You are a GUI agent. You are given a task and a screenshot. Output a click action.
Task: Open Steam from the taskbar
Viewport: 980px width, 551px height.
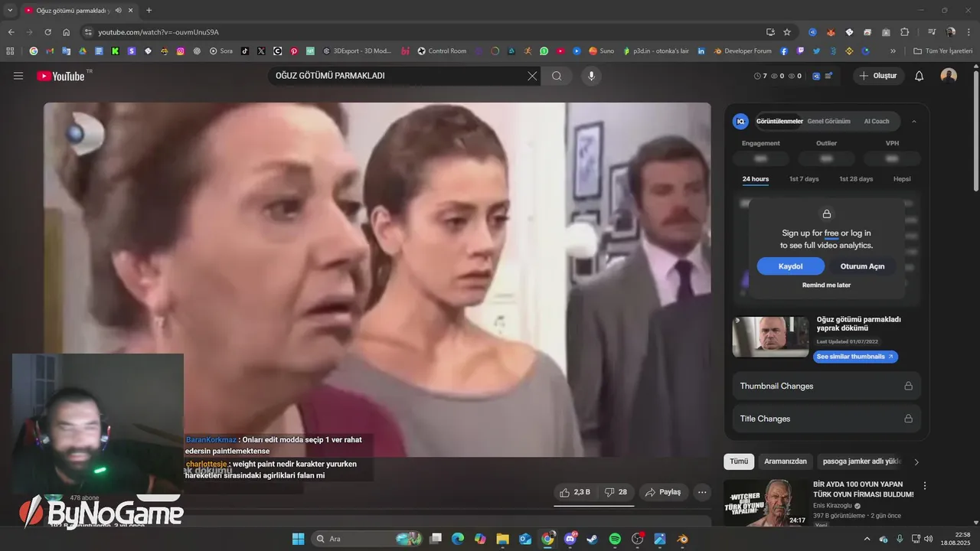[x=593, y=539]
